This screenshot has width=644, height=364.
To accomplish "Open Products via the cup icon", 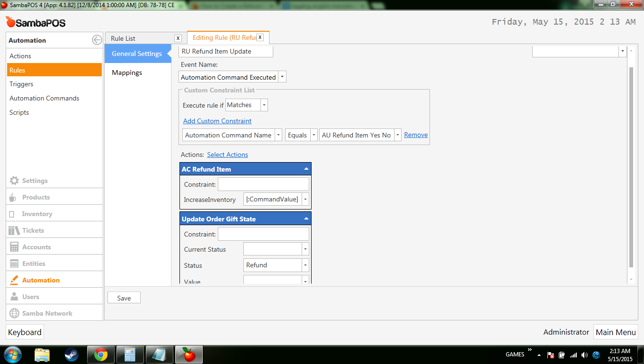I will point(14,197).
